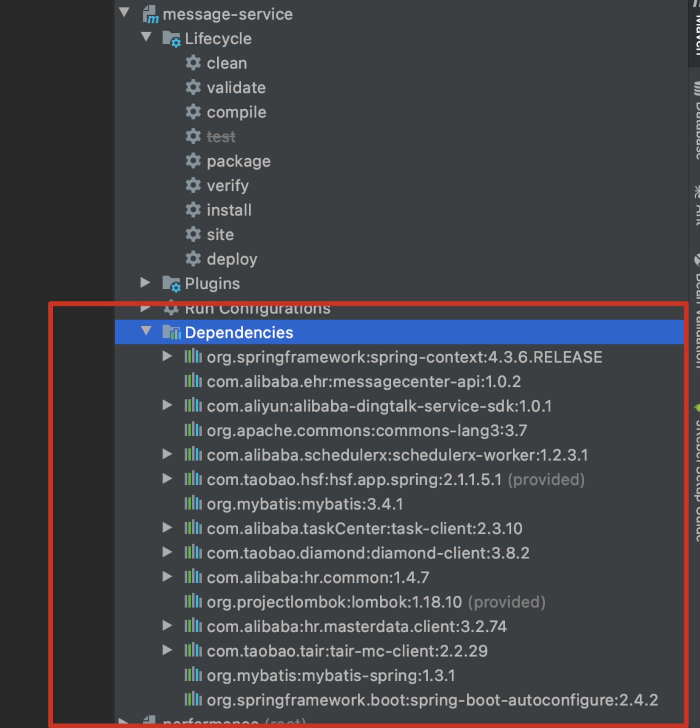The height and width of the screenshot is (728, 700).
Task: Select com.alibaba.ehr:messagecenter-api:1.0.2 text
Action: tap(364, 381)
